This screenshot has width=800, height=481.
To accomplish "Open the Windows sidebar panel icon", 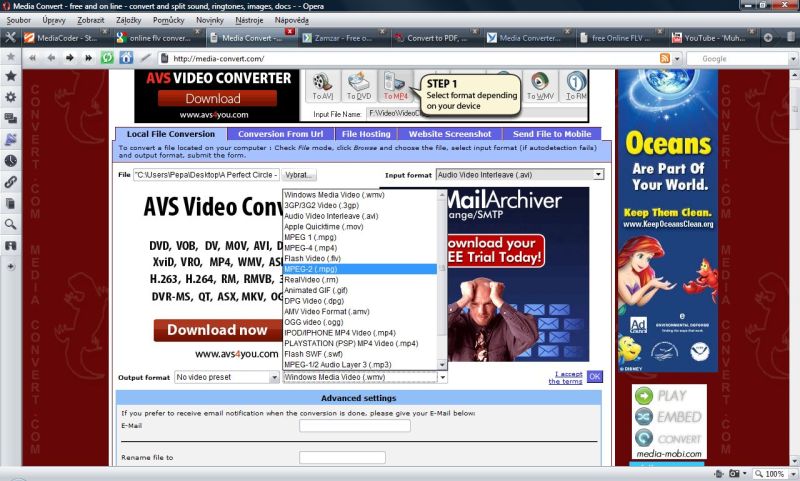I will 10,118.
